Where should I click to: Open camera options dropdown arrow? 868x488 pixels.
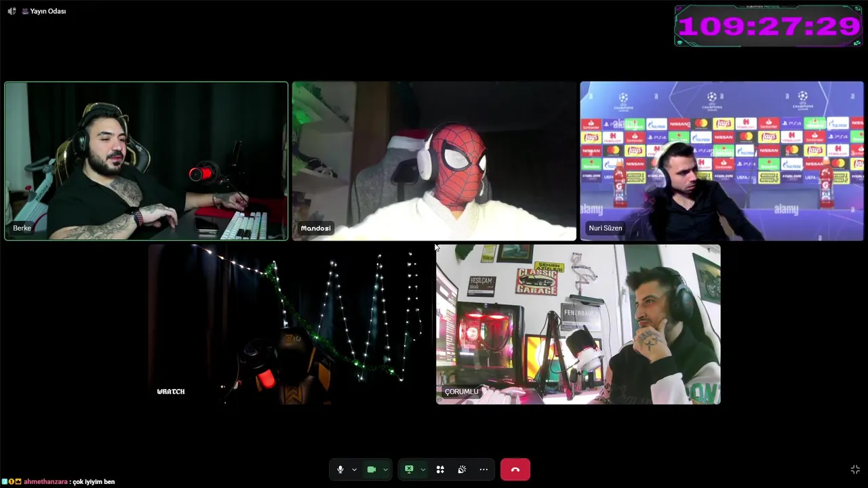(x=385, y=470)
